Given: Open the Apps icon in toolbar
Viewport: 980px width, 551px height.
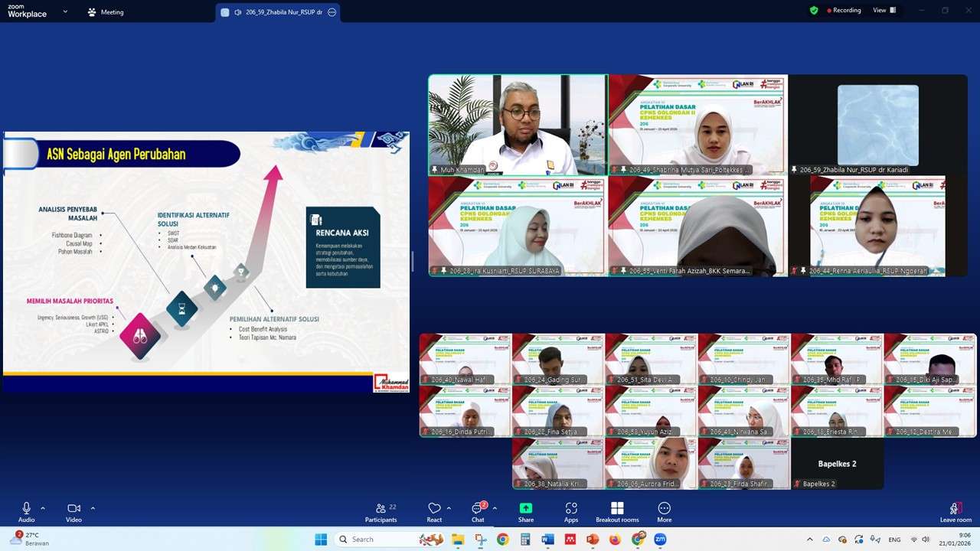Looking at the screenshot, I should click(571, 510).
